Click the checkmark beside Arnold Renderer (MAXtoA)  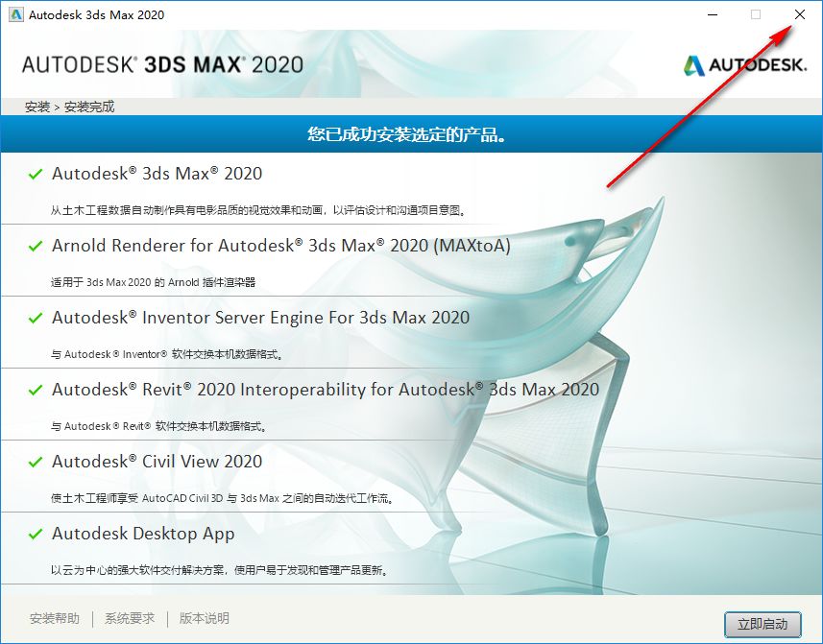click(x=36, y=246)
